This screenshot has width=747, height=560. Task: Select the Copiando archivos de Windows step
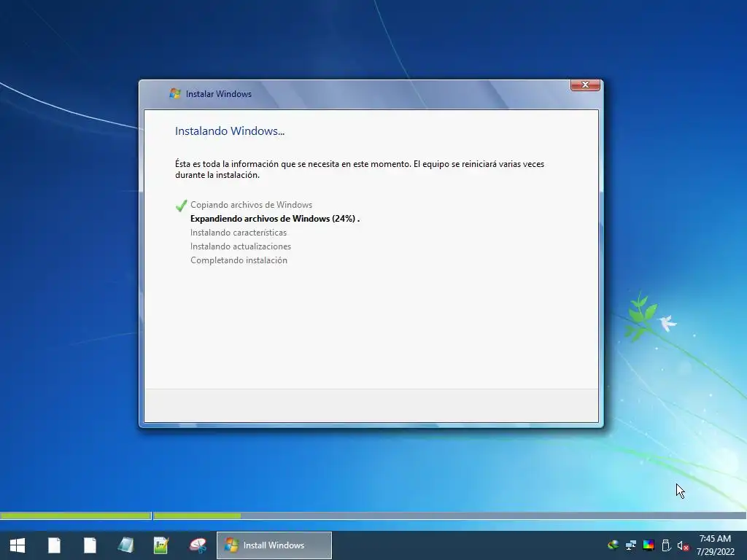(x=251, y=205)
